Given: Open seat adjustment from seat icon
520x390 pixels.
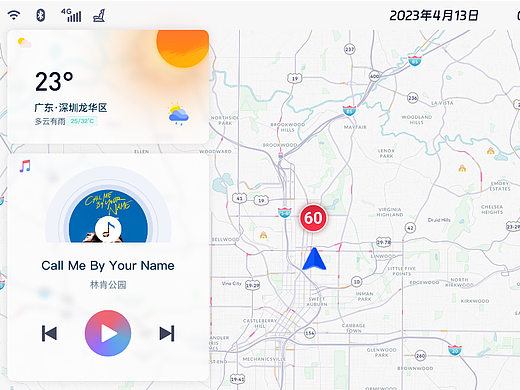Looking at the screenshot, I should 99,15.
